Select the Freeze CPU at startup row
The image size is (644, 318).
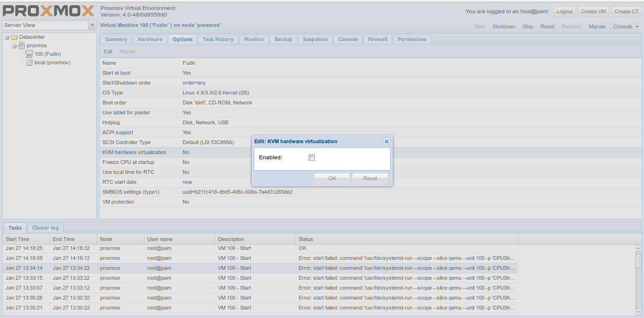tap(371, 162)
